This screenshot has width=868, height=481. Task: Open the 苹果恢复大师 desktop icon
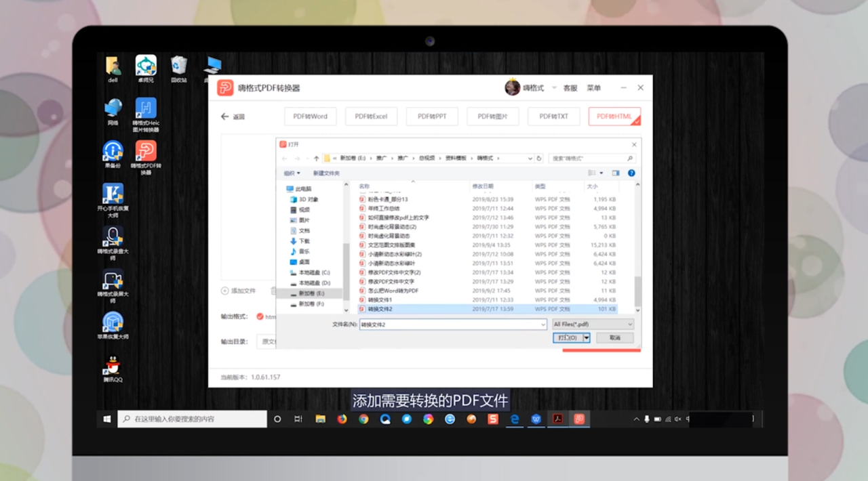[x=113, y=325]
